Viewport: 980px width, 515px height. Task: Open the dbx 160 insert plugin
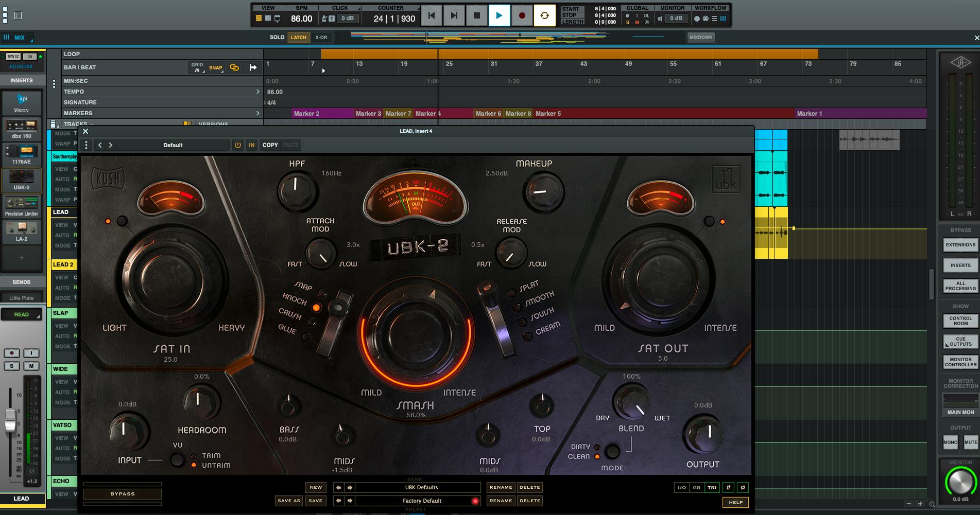22,129
